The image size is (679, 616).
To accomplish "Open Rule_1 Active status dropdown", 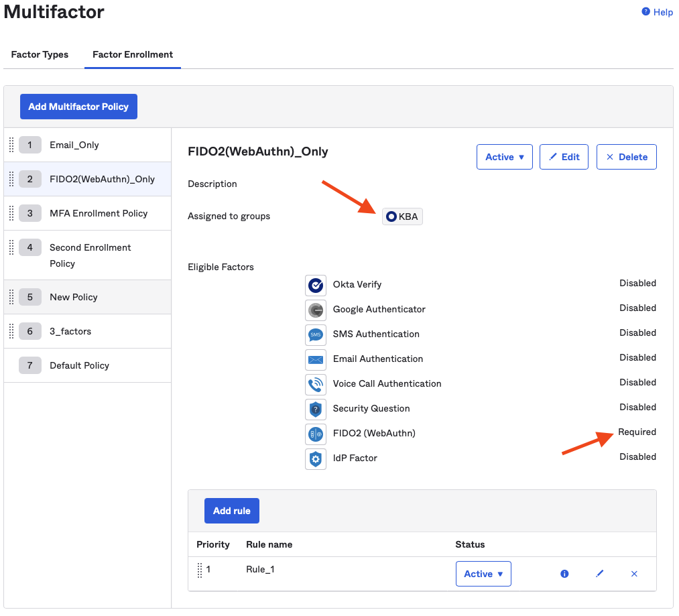I will point(483,574).
